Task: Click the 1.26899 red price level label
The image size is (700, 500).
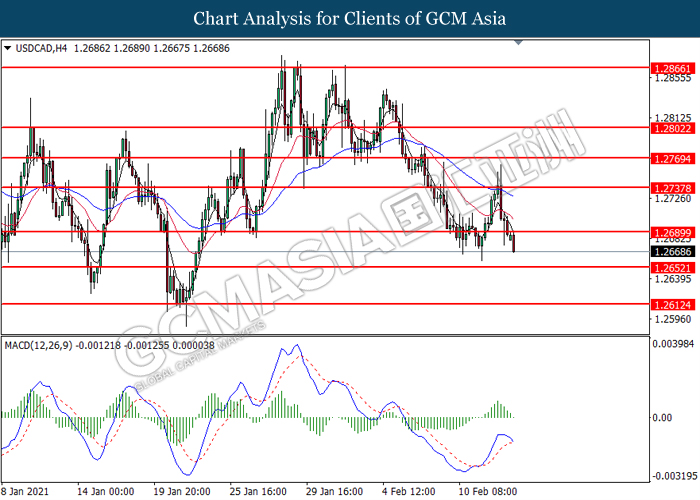Action: tap(673, 233)
